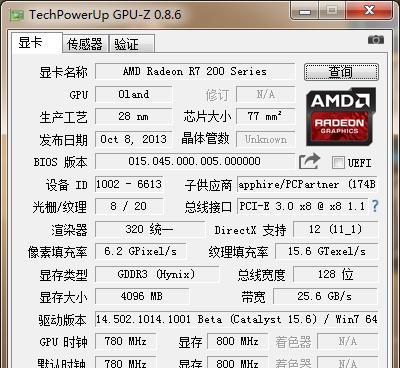Click the GPU clock 780 MHz field

pos(126,341)
